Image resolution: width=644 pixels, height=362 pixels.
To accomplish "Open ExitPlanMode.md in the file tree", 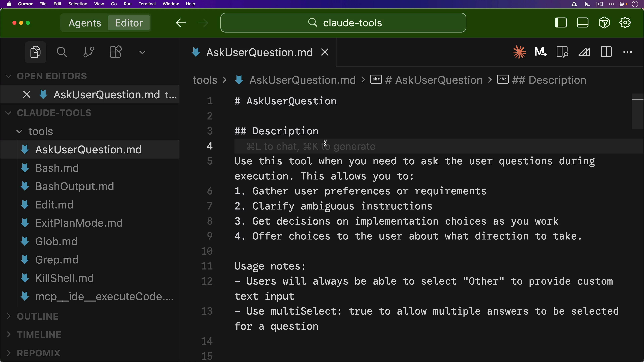I will (x=79, y=223).
